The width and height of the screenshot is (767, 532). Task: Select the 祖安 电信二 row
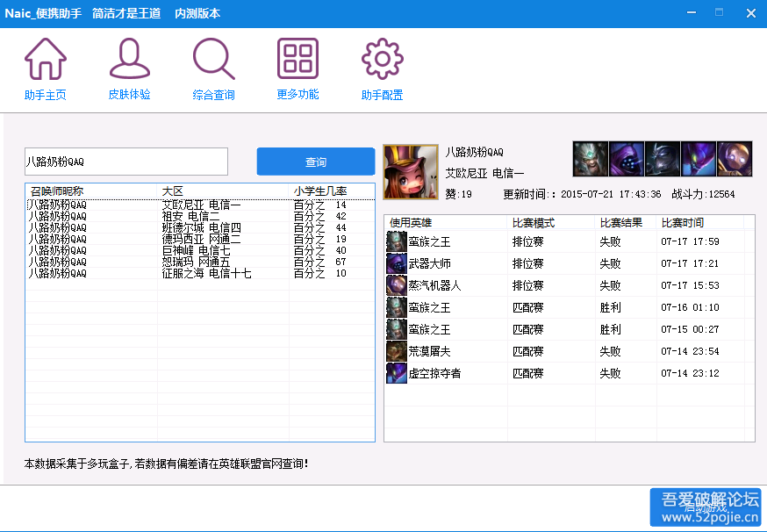pos(201,216)
